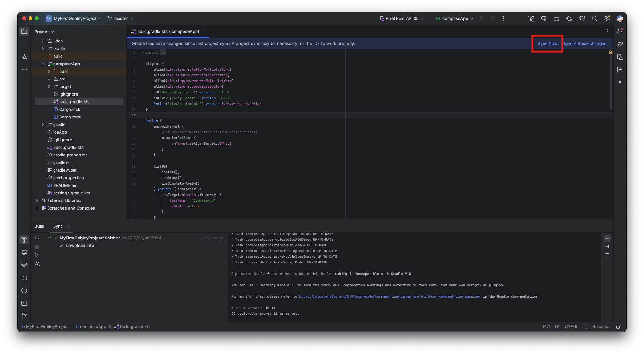Click the Run composeApp play button
The height and width of the screenshot is (355, 644).
click(482, 18)
